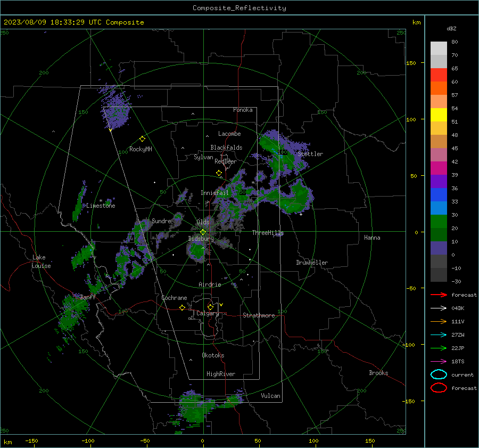Select the bright blue swatch in dBZ legend
Screen dimensions: 479x448
pos(439,194)
